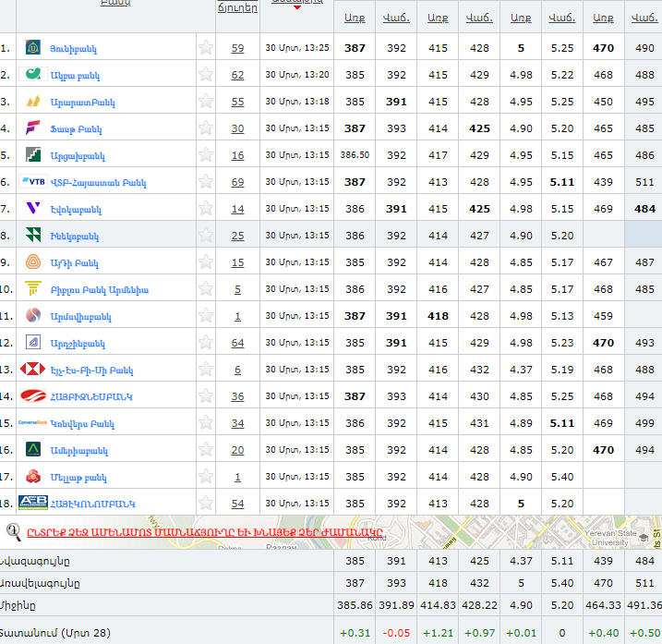Click the ՀԱՅԲԻԶՆԵՍԲԱՆԿ logo icon
The height and width of the screenshot is (644, 662).
[x=32, y=396]
